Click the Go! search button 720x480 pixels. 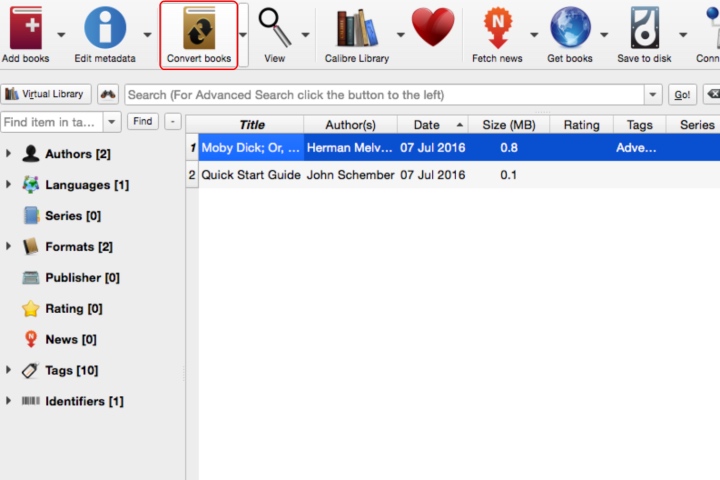(682, 95)
